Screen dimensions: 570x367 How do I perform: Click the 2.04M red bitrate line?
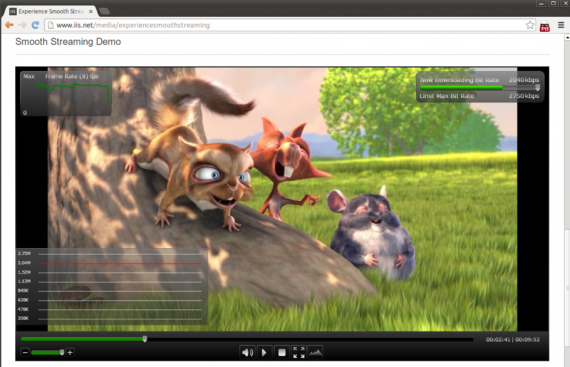[120, 263]
